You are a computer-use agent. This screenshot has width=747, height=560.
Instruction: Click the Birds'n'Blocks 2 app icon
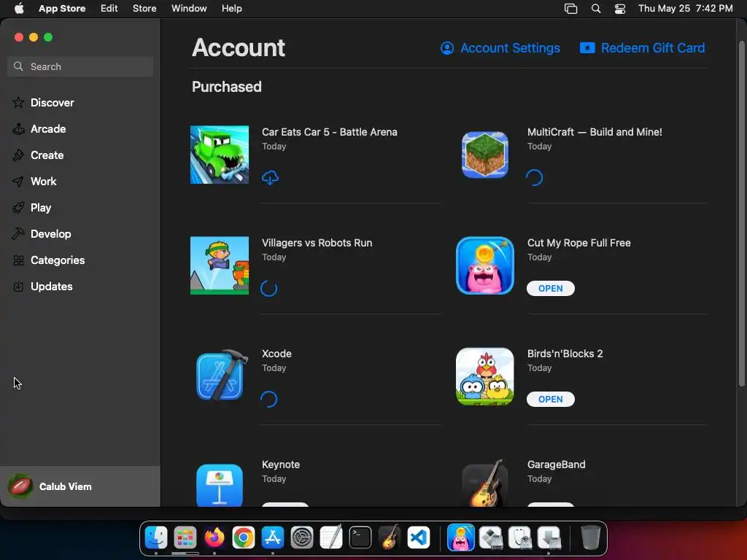pos(485,376)
